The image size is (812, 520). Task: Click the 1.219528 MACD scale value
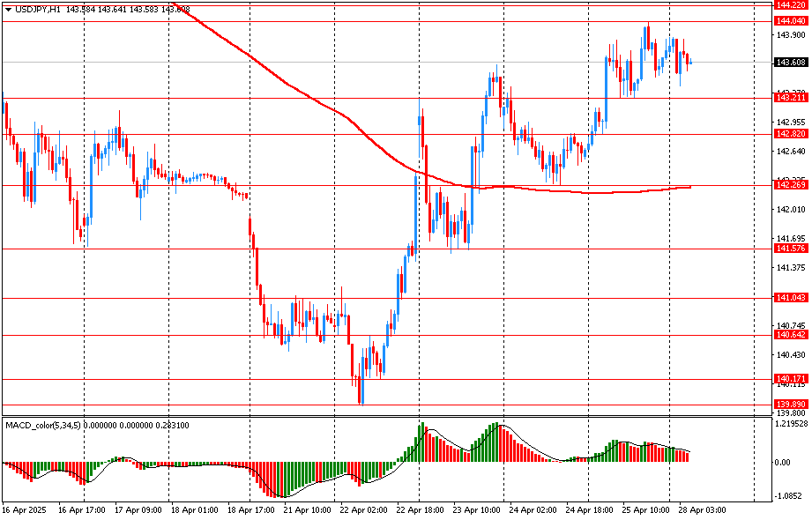pos(791,425)
